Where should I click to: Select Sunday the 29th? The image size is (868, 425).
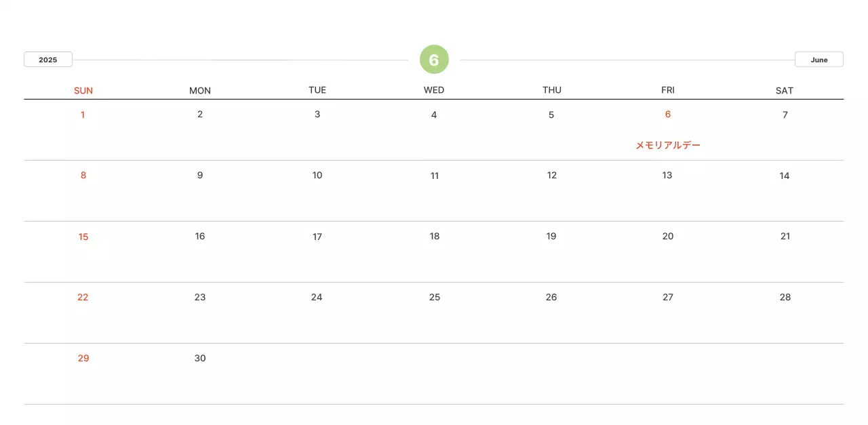click(x=83, y=359)
